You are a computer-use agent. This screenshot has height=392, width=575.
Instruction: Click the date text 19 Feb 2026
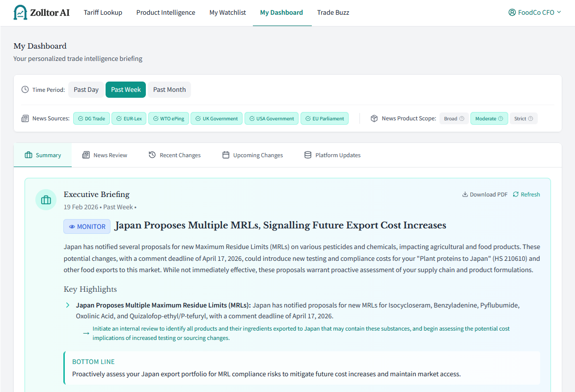tap(81, 207)
